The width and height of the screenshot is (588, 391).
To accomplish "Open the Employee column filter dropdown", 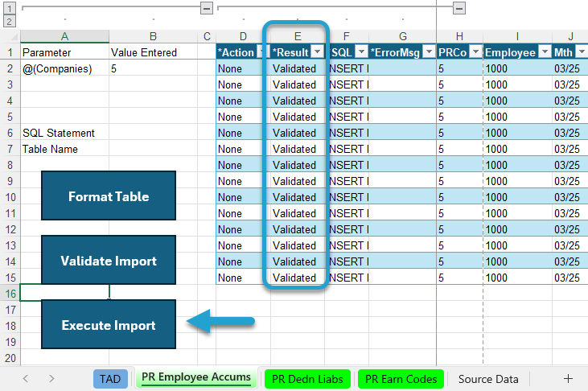I will click(x=545, y=51).
